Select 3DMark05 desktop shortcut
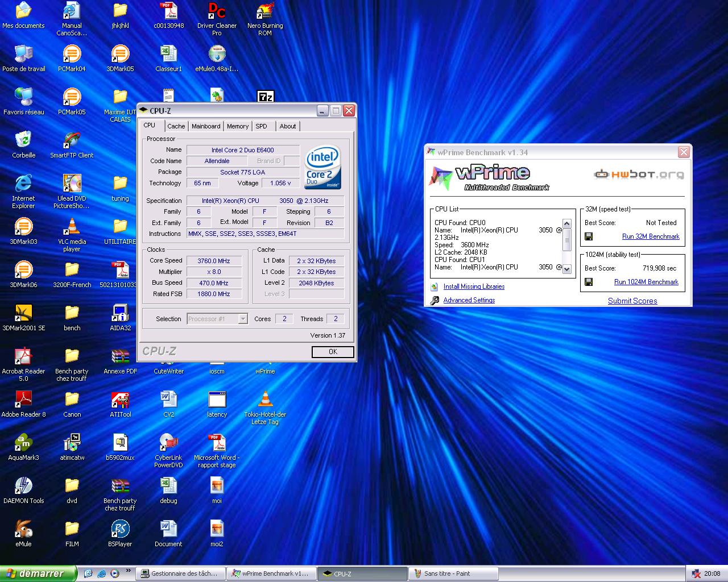 pyautogui.click(x=120, y=59)
